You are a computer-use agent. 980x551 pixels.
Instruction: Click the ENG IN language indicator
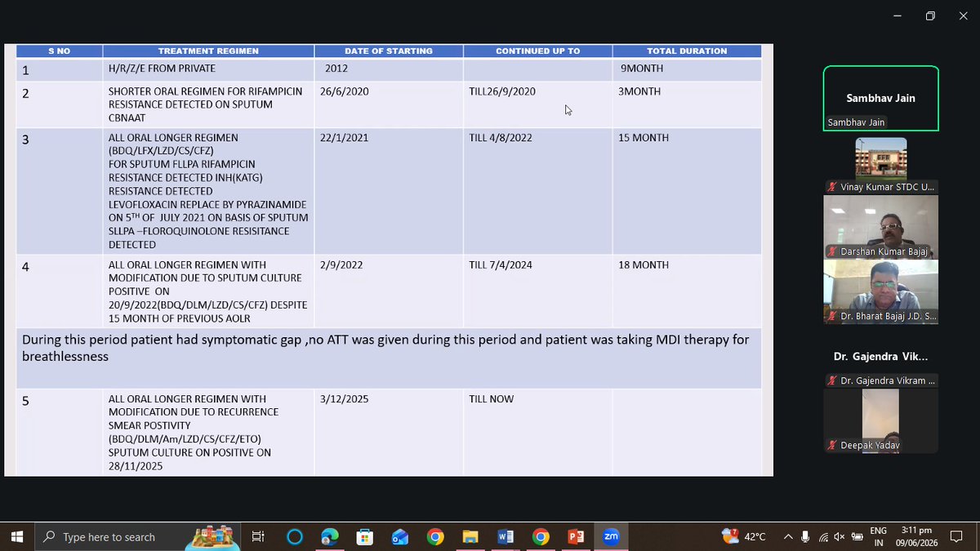point(879,536)
